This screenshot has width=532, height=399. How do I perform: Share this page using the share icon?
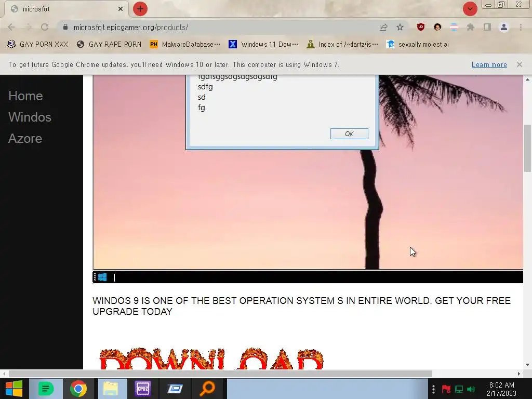click(x=383, y=27)
